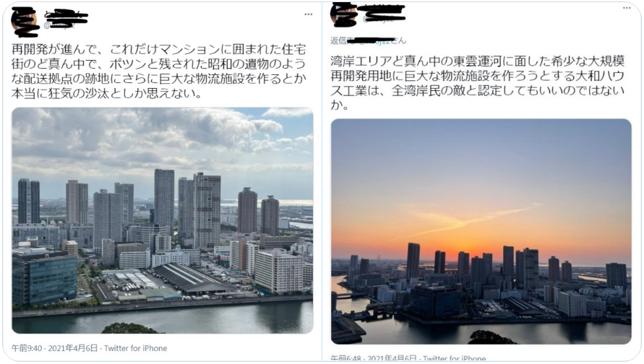Click the left tweet's 午前9:40 timestamp
The image size is (644, 364).
[27, 348]
